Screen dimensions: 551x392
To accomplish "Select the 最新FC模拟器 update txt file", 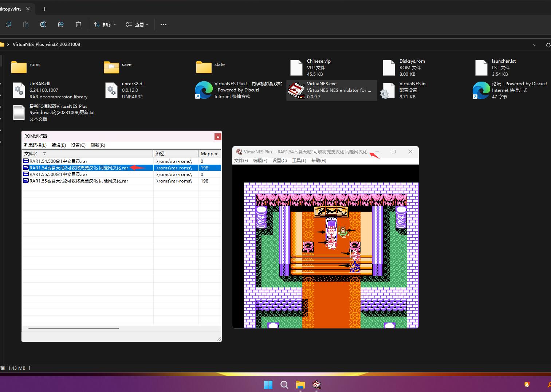I will (55, 112).
